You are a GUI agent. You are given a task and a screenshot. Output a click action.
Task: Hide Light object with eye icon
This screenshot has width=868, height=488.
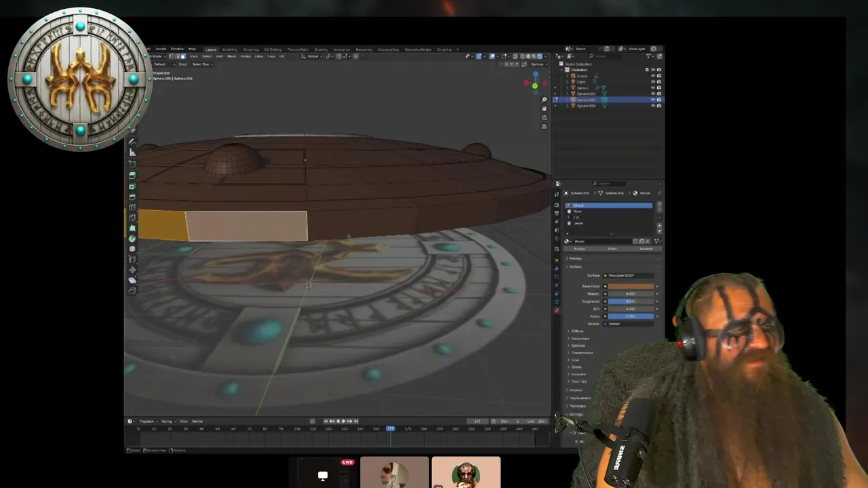(653, 82)
